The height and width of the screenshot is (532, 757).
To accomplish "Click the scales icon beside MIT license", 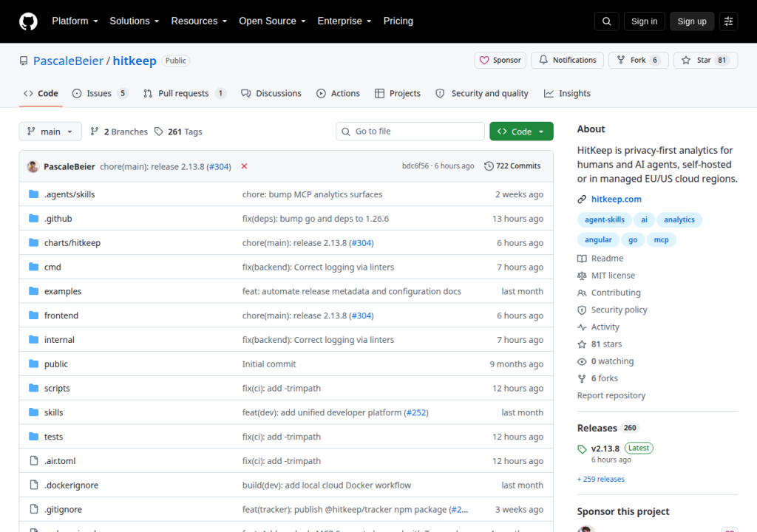I will [x=582, y=276].
